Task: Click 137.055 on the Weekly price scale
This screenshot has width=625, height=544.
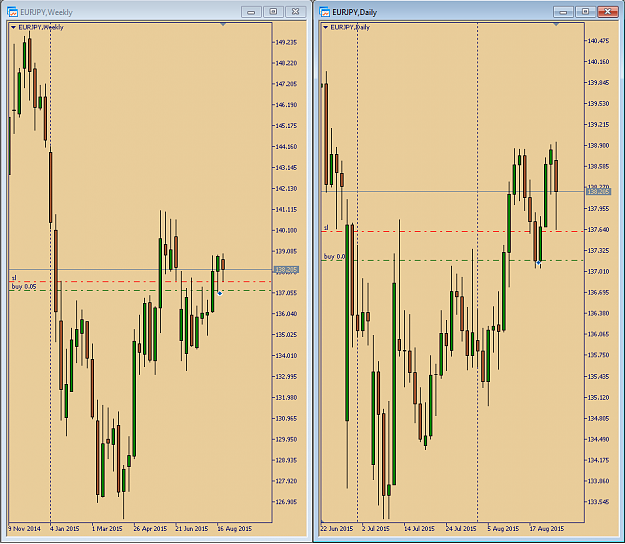Action: [x=286, y=293]
